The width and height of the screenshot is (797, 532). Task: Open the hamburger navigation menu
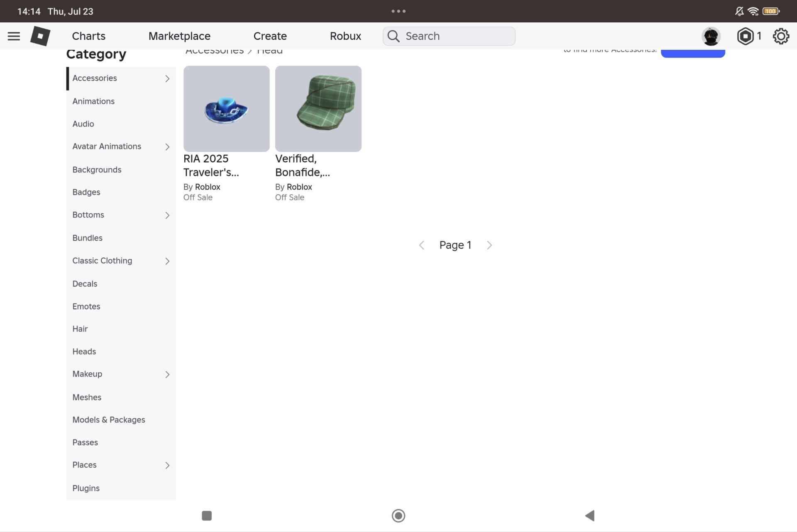[x=14, y=36]
